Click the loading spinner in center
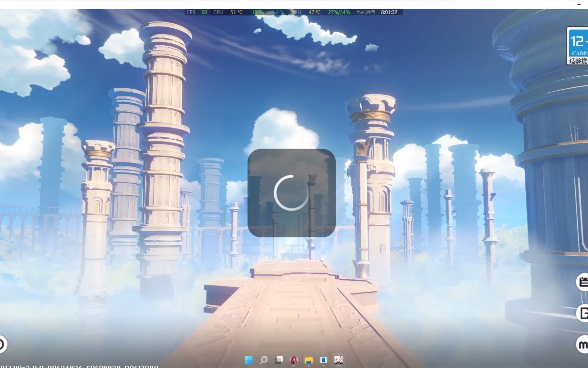 point(291,193)
